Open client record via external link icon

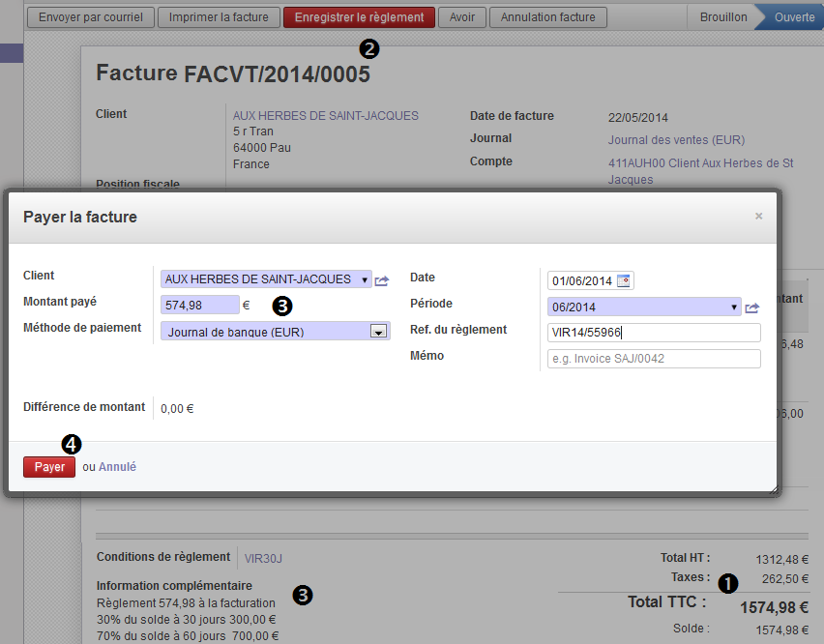pos(381,280)
